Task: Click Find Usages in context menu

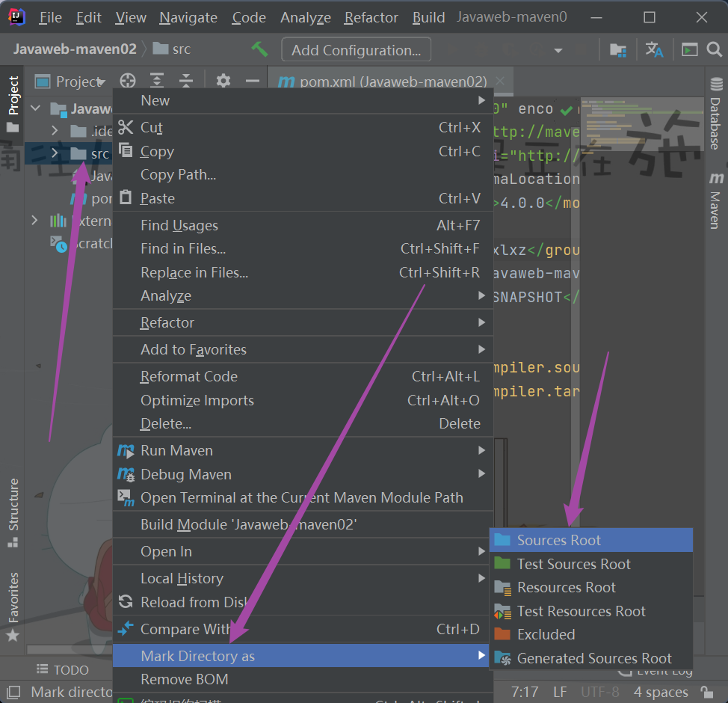Action: pos(303,225)
